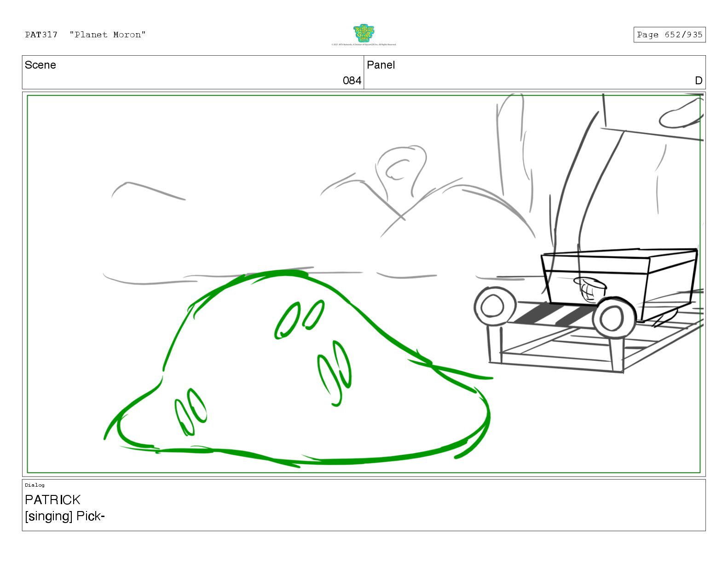Click the episode code 'PAT317'
The height and width of the screenshot is (564, 728).
pyautogui.click(x=41, y=35)
